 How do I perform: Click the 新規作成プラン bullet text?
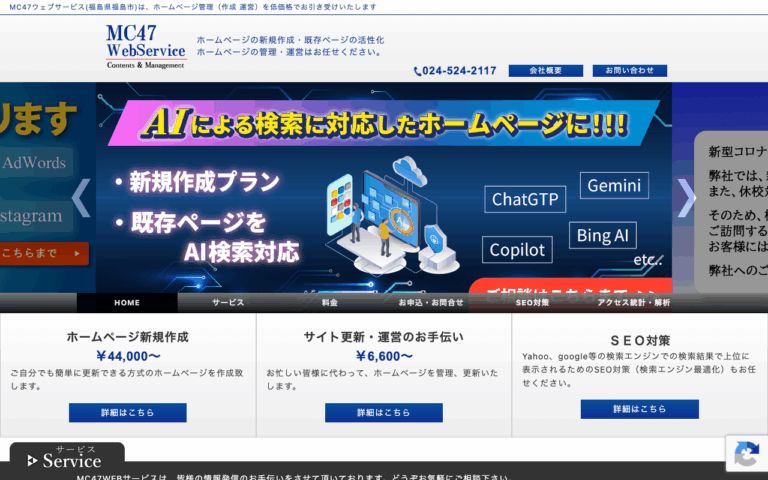[197, 182]
